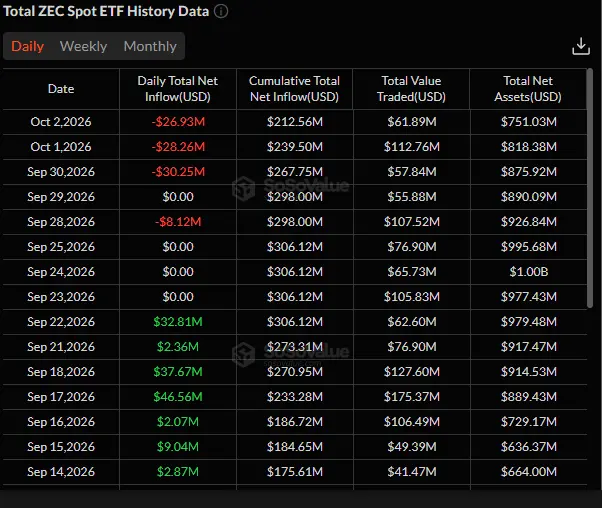602x508 pixels.
Task: Select the Sep 24,2026 date cell
Action: coord(61,271)
